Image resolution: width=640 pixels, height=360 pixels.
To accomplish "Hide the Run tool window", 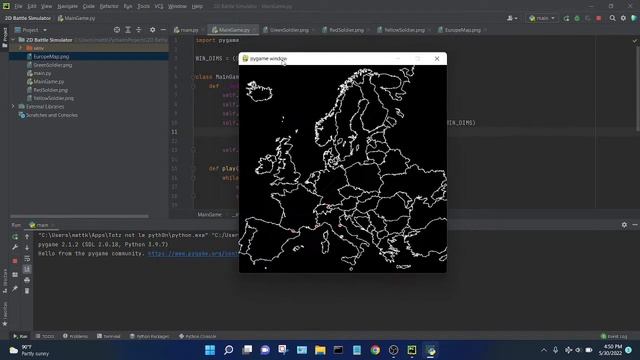I will pos(635,224).
